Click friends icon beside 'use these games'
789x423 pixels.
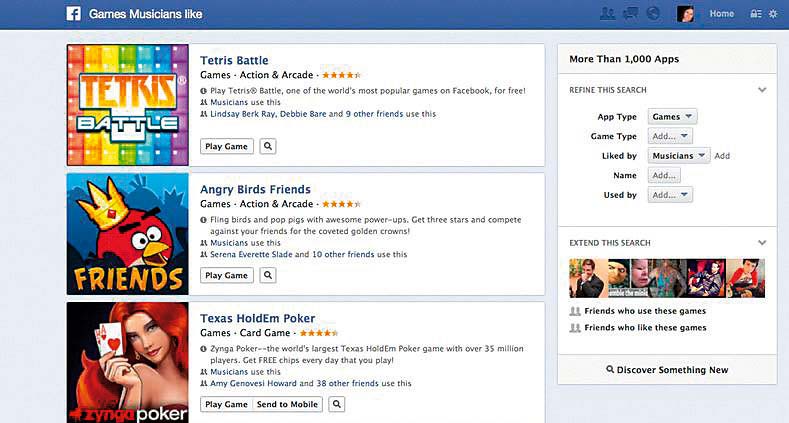[x=575, y=311]
